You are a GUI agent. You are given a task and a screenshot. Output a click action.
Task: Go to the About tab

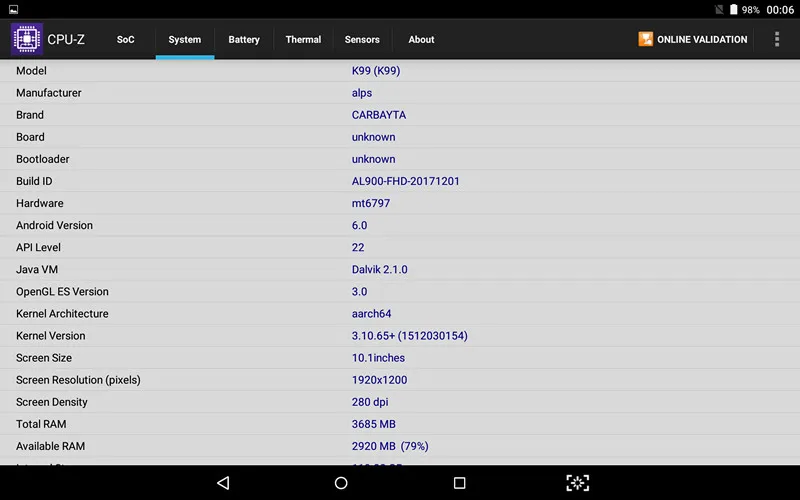421,39
